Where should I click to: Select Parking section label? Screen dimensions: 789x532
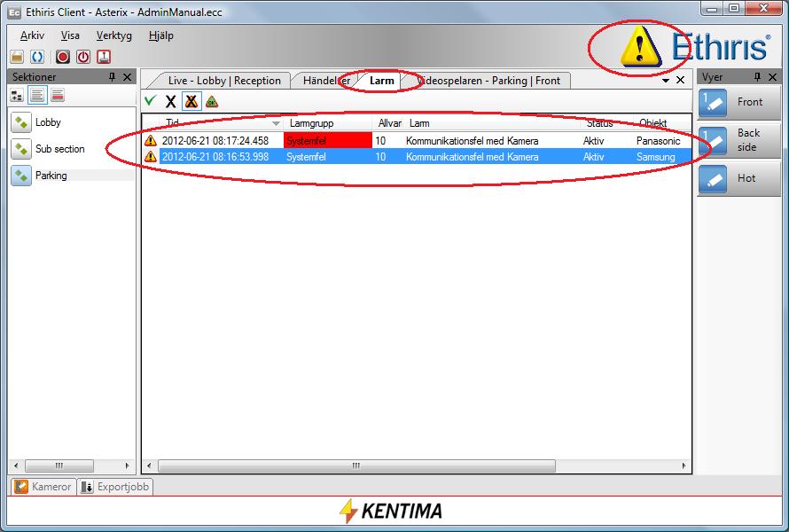[x=51, y=176]
